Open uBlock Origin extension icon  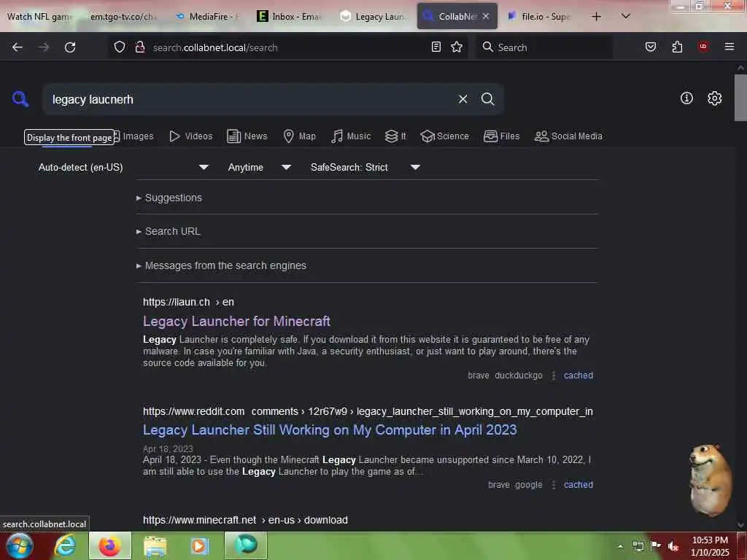703,47
